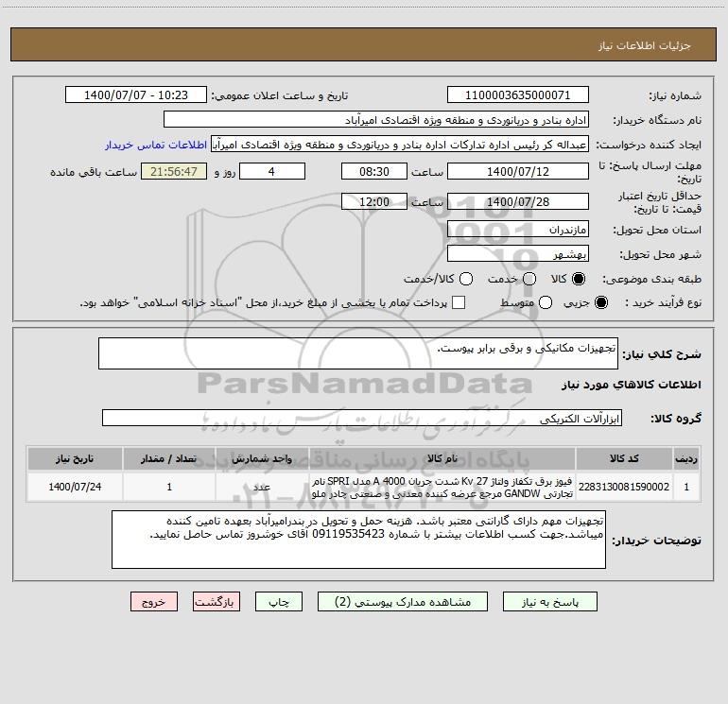Click the reply deadline time 08:30 field

point(374,171)
